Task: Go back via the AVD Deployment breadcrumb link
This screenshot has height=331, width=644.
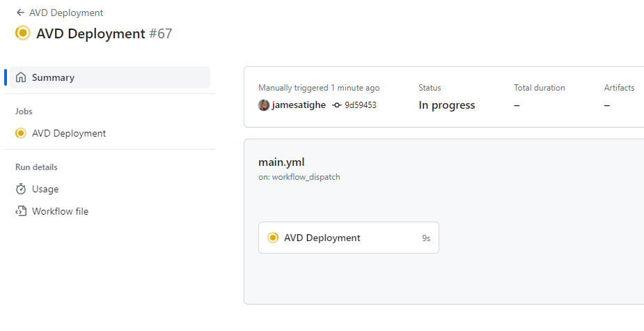Action: pos(66,13)
